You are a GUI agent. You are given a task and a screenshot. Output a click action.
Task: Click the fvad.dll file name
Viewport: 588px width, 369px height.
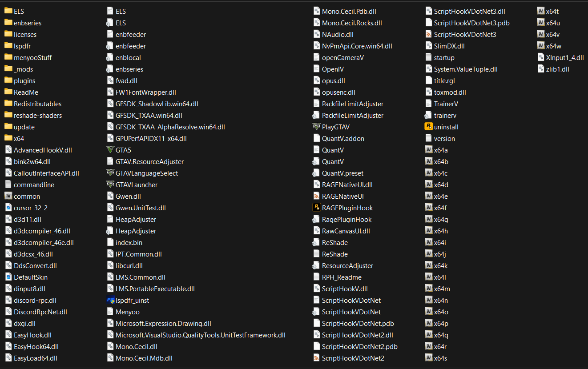(126, 80)
